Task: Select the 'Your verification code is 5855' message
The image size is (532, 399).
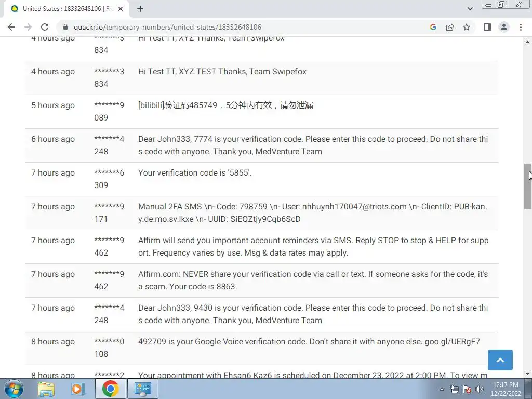Action: point(195,172)
